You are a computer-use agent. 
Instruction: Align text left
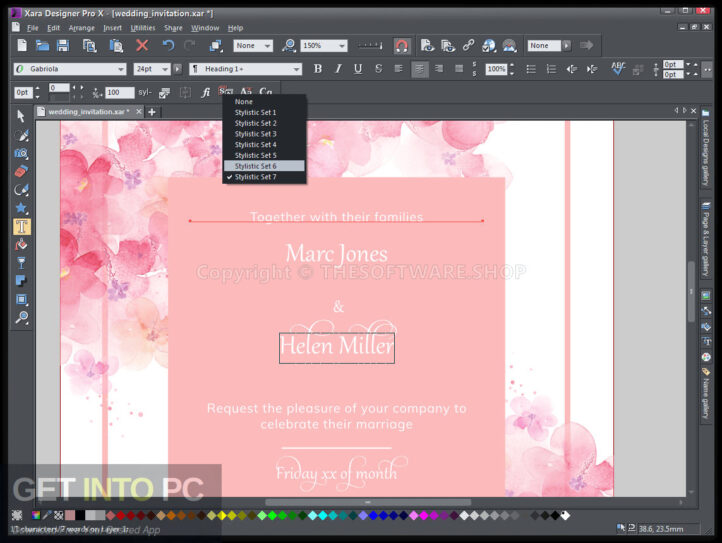coord(399,69)
